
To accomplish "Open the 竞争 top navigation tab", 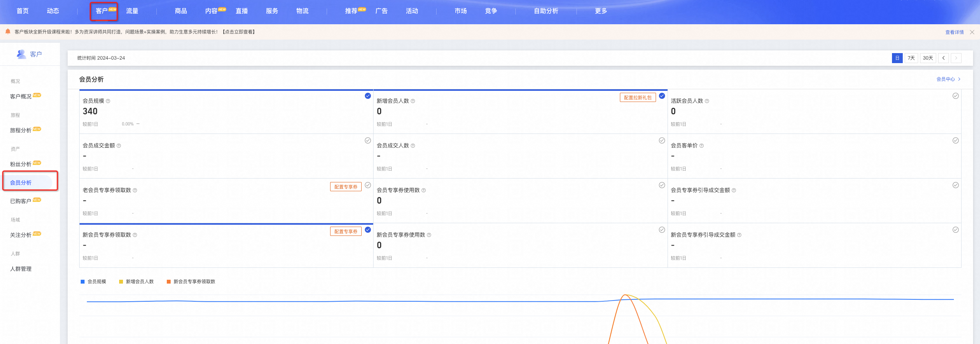I will pyautogui.click(x=491, y=11).
